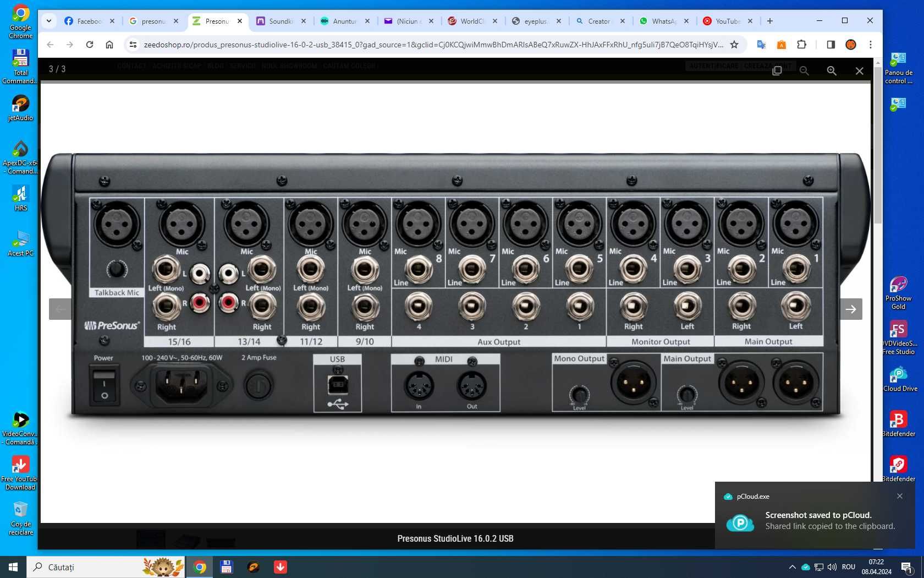Show the next product image
The height and width of the screenshot is (578, 924).
[851, 309]
